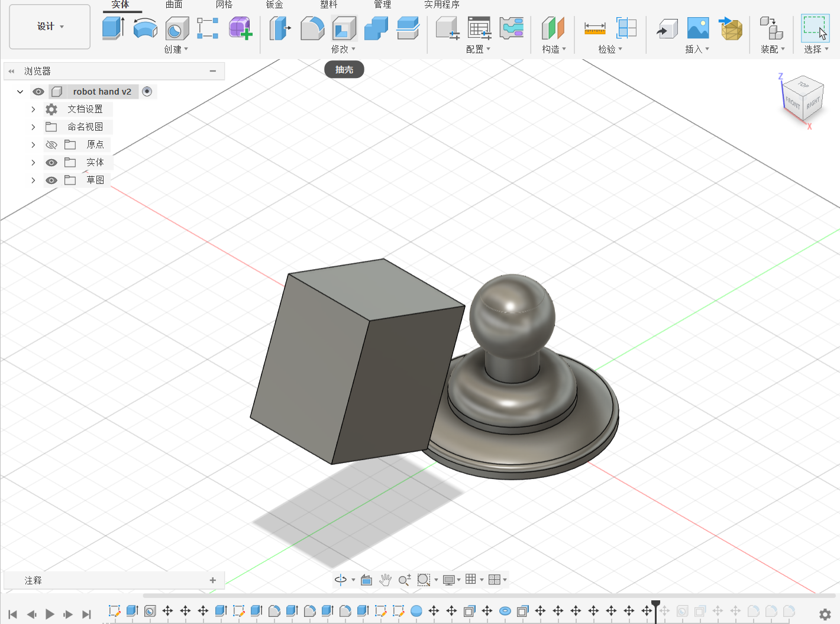840x624 pixels.
Task: Open the 检验 dropdown menu
Action: 610,49
